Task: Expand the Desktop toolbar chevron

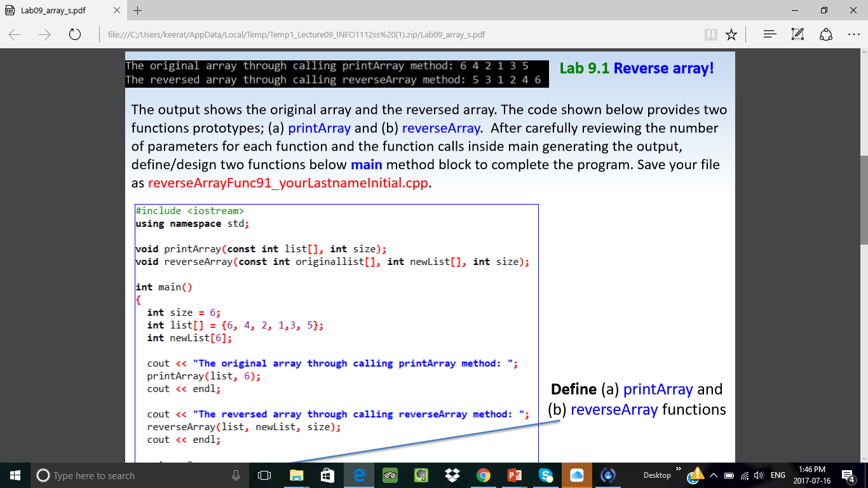Action: pyautogui.click(x=678, y=469)
